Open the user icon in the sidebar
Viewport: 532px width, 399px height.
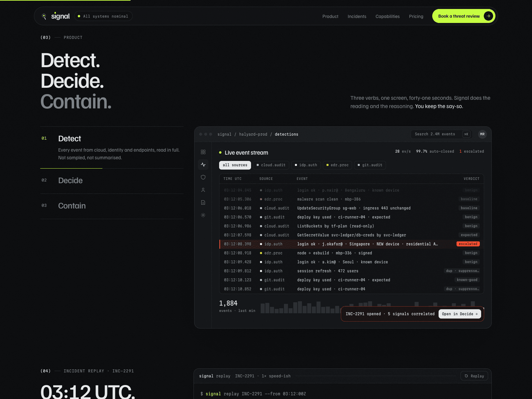coord(203,190)
